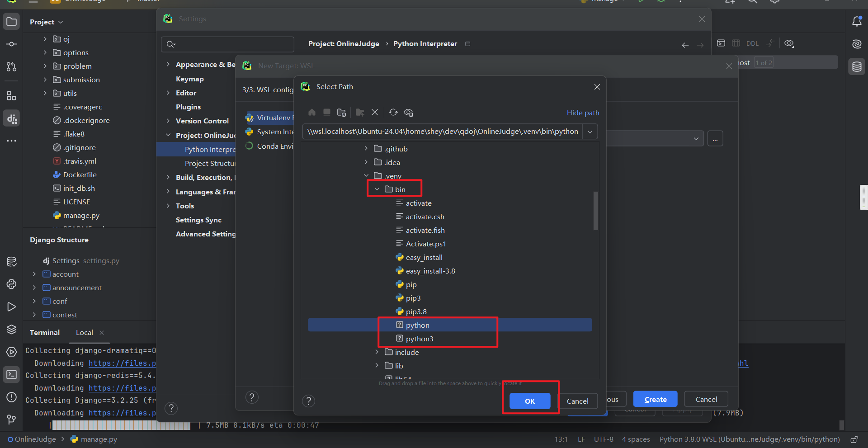Open the Structure tool window
This screenshot has height=448, width=868.
coord(12,96)
